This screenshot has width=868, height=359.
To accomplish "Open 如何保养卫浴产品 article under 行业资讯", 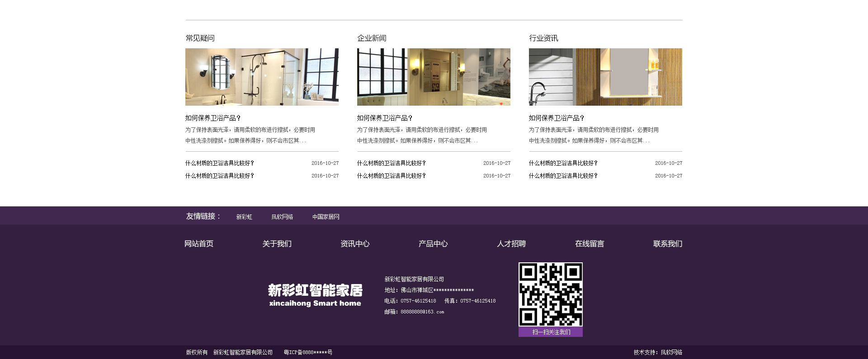I will pos(557,118).
